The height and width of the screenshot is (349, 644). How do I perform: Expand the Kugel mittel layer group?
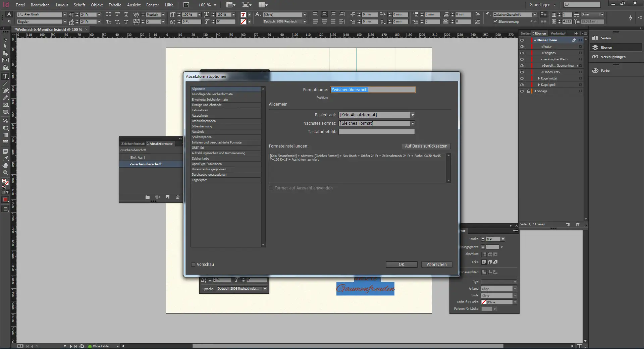point(539,78)
